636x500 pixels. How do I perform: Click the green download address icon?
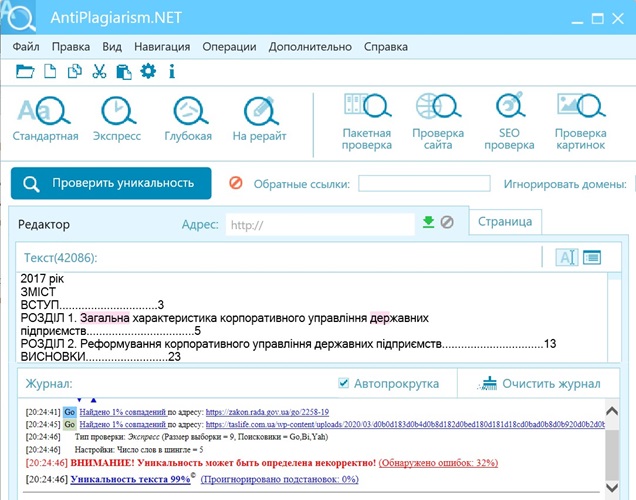pyautogui.click(x=428, y=222)
